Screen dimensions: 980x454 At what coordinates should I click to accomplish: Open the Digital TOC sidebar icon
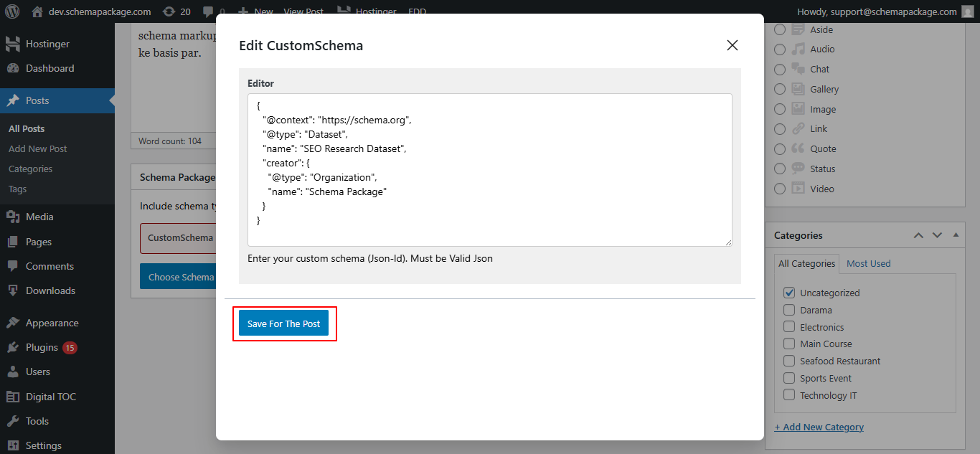point(13,397)
